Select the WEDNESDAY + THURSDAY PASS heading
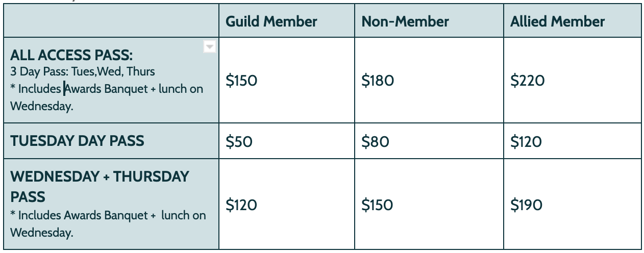644x253 pixels. [x=100, y=187]
